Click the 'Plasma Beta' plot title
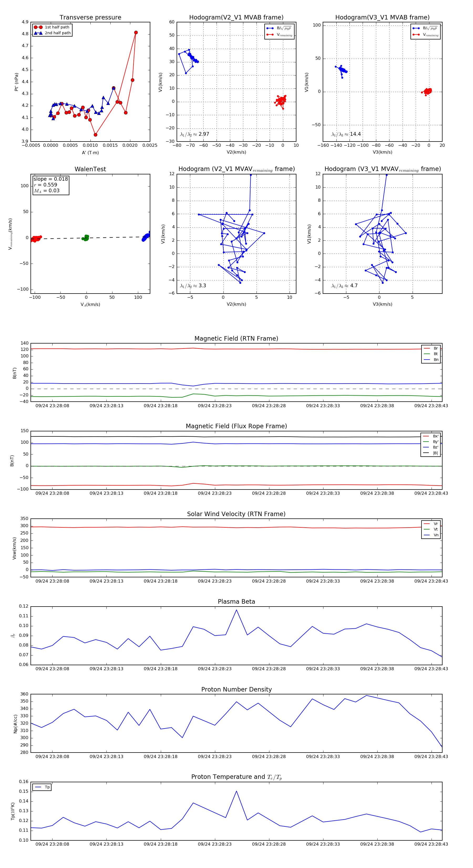 tap(236, 602)
